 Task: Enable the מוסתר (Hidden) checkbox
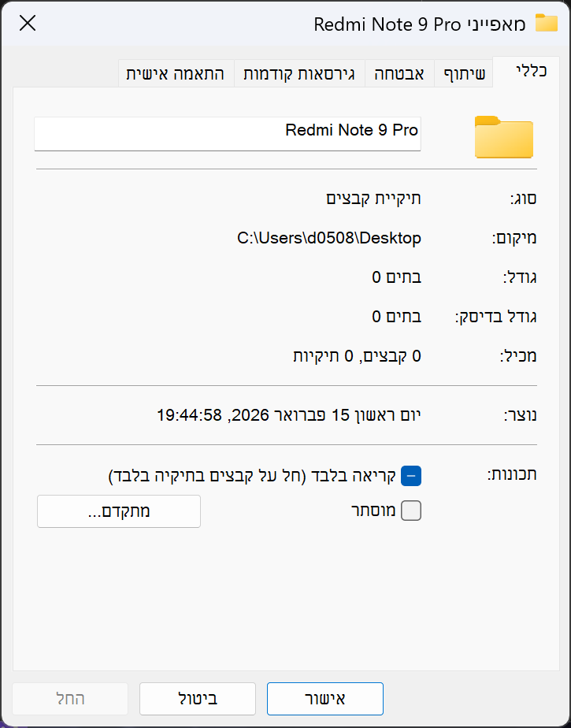[412, 511]
